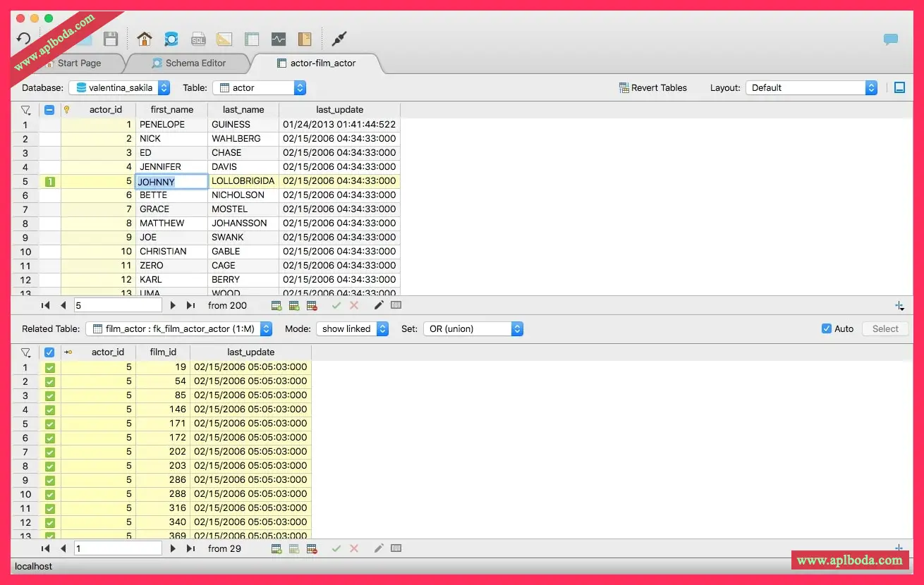Image resolution: width=924 pixels, height=585 pixels.
Task: Click the plug connection icon in toolbar
Action: 339,39
